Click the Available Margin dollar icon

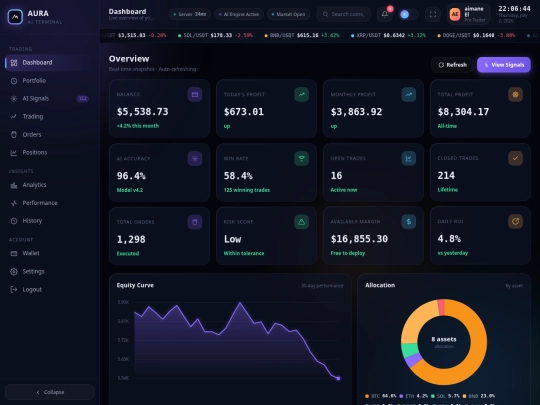coord(409,222)
